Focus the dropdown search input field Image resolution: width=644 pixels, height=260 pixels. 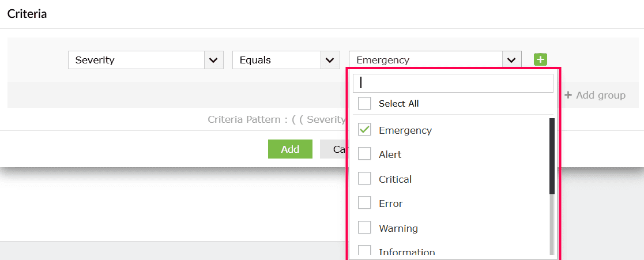point(453,83)
